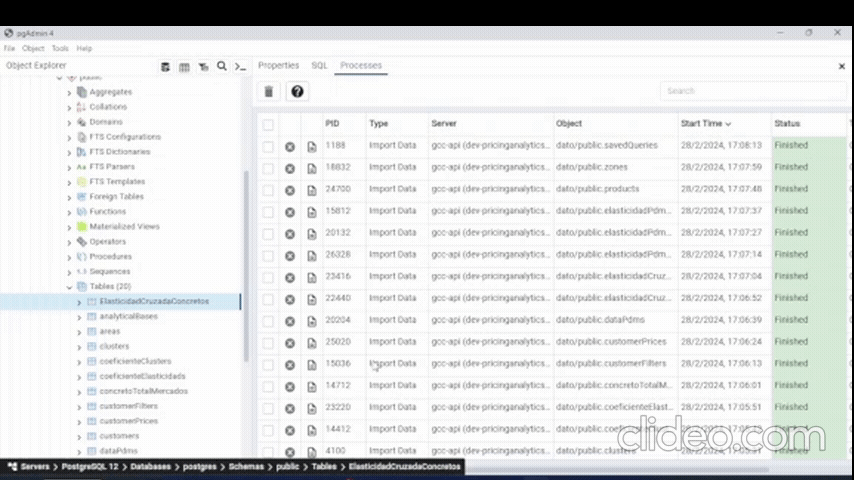854x480 pixels.
Task: View details of process 20204
Action: pyautogui.click(x=312, y=321)
